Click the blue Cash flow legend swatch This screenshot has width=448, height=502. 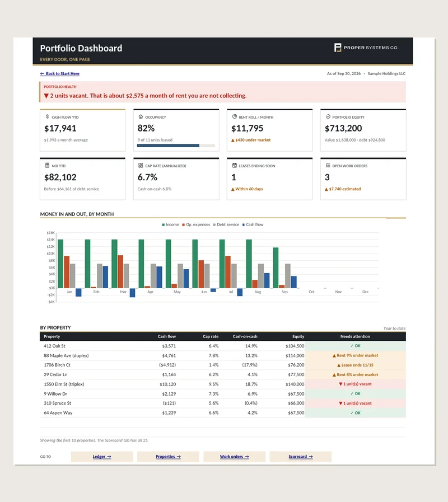[x=244, y=225]
